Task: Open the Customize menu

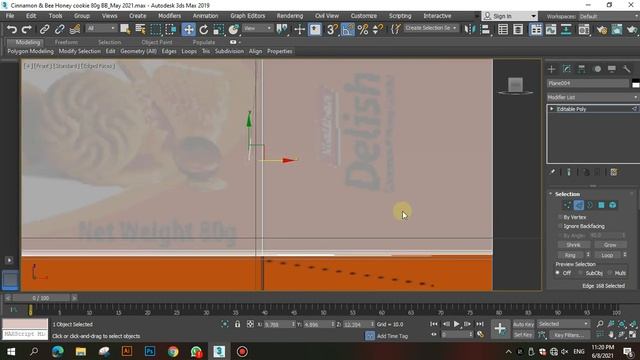Action: (364, 16)
